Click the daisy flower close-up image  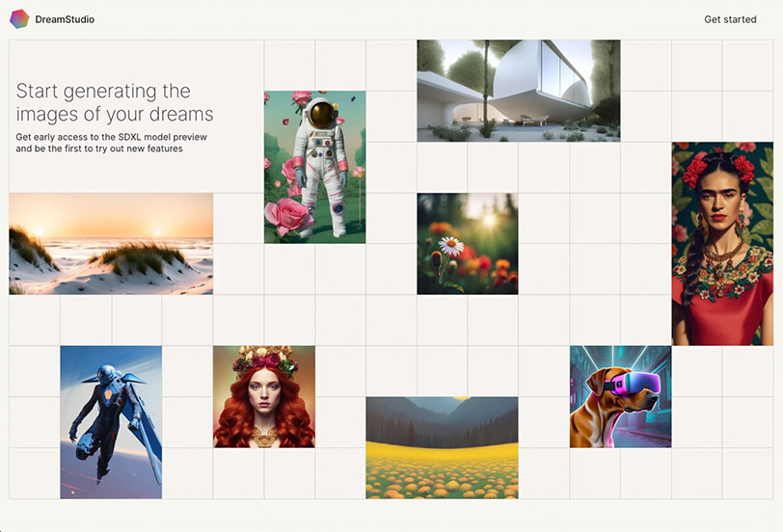pyautogui.click(x=468, y=244)
